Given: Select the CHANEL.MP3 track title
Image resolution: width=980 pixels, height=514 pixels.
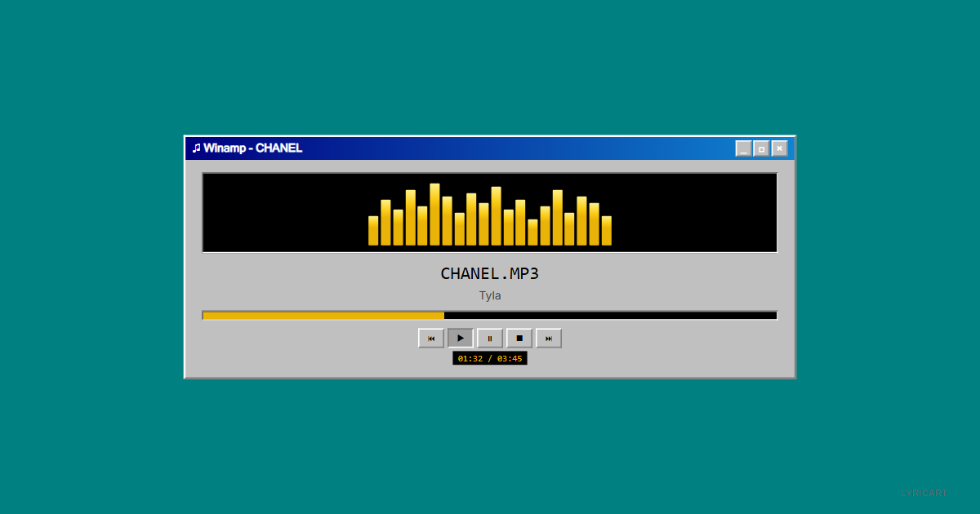Looking at the screenshot, I should tap(489, 273).
